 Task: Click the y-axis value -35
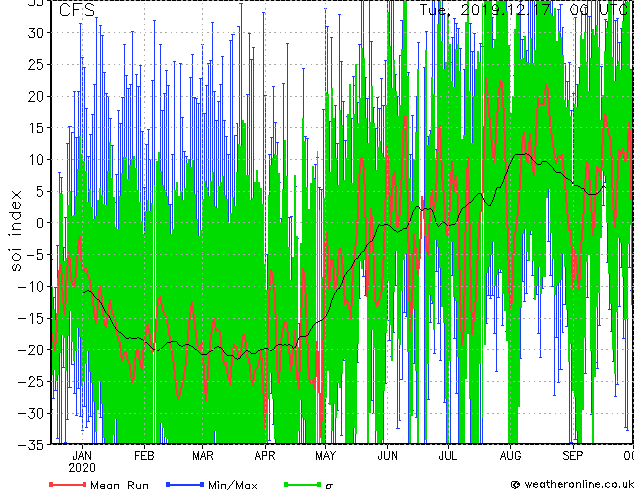[x=31, y=445]
